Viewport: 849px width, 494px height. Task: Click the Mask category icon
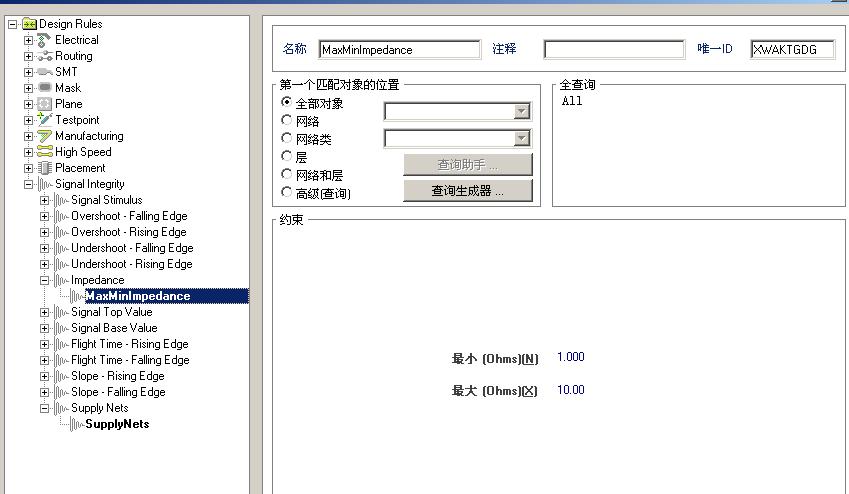pyautogui.click(x=44, y=88)
